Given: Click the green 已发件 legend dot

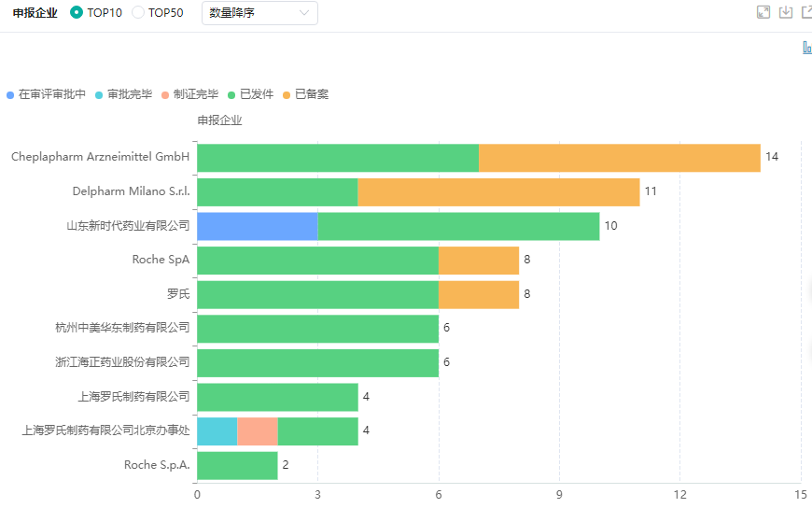Looking at the screenshot, I should (231, 95).
